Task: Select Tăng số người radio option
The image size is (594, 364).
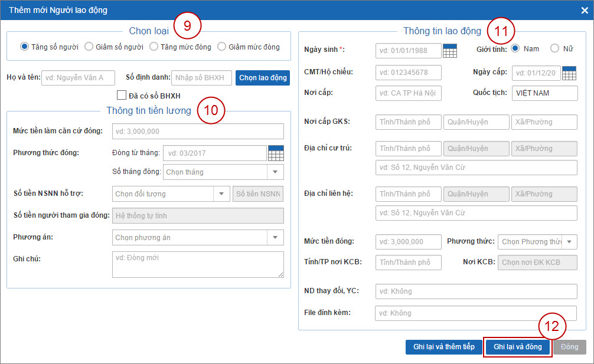Action: pyautogui.click(x=25, y=47)
